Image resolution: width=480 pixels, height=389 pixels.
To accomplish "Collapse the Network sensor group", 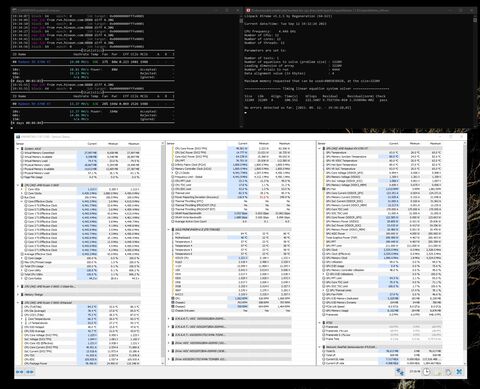I will (x=320, y=347).
